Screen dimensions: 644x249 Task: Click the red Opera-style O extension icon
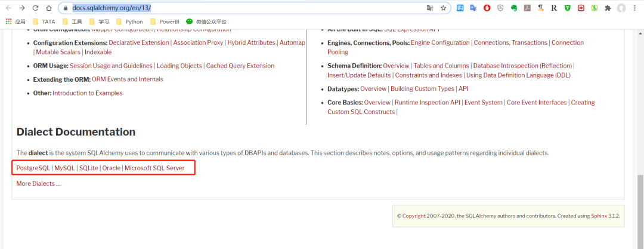tap(487, 8)
